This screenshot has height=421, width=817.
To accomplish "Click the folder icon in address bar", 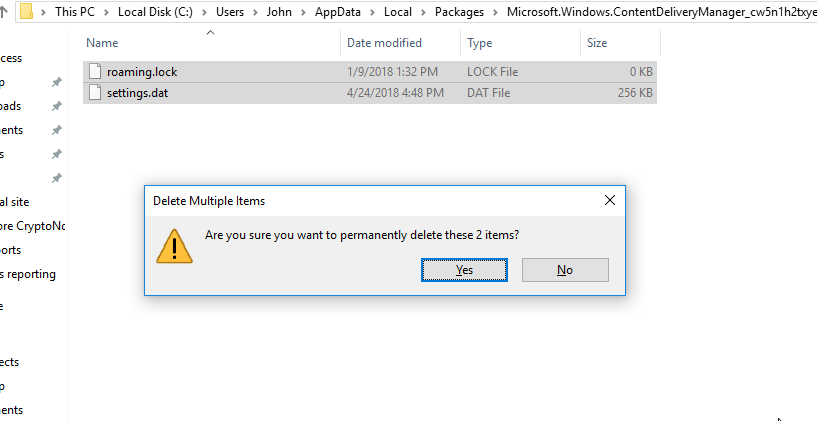I will pos(26,11).
